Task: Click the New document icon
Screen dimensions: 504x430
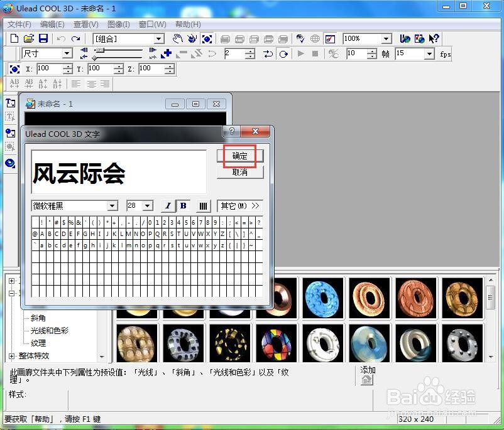Action: tap(14, 39)
